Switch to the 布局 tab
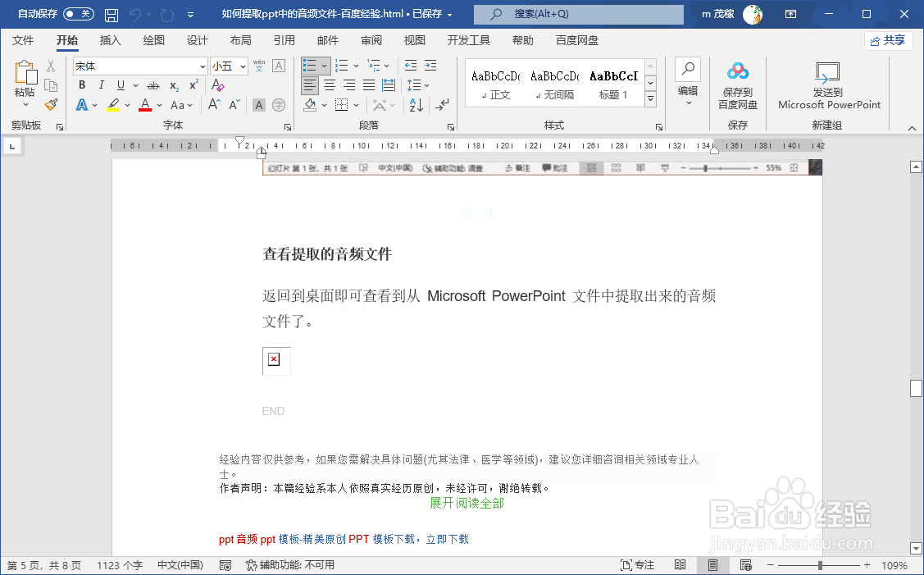Viewport: 924px width, 575px height. coord(240,40)
